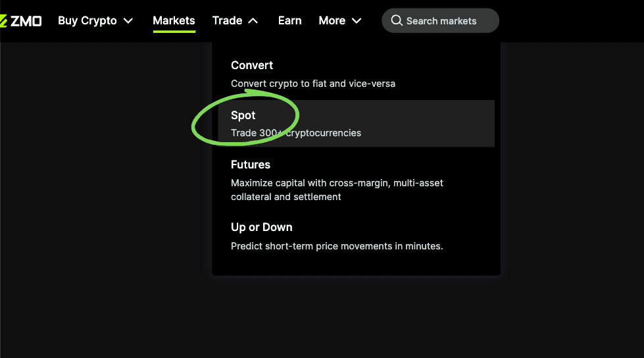644x358 pixels.
Task: Click the search magnifier icon
Action: [397, 20]
